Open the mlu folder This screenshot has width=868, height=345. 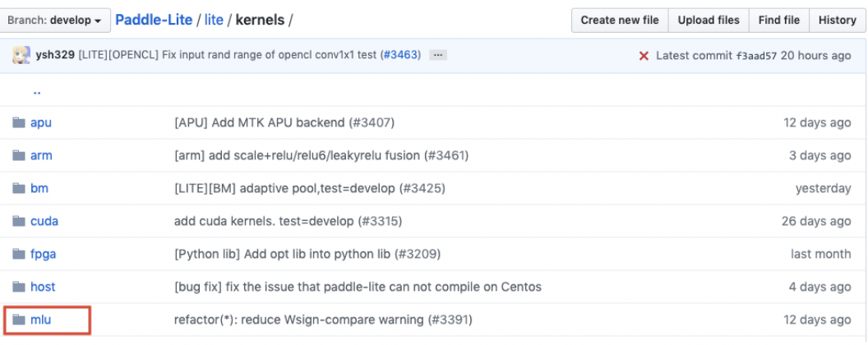tap(41, 320)
